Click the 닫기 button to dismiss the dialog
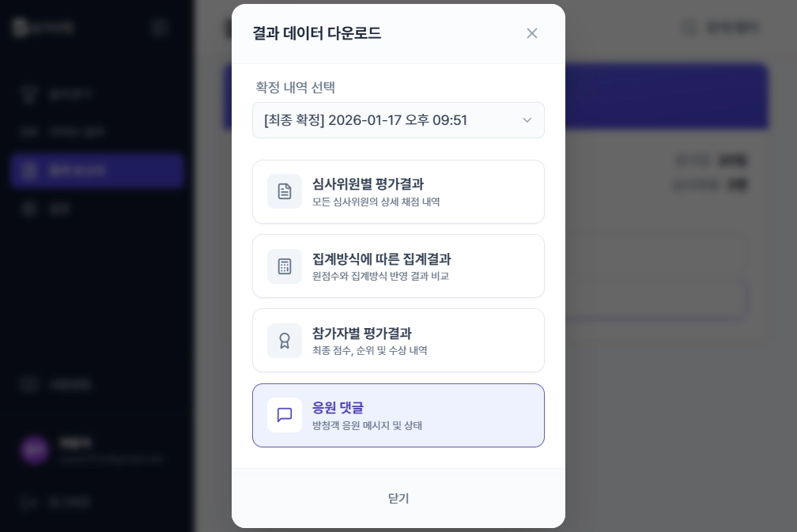This screenshot has height=532, width=797. (398, 498)
